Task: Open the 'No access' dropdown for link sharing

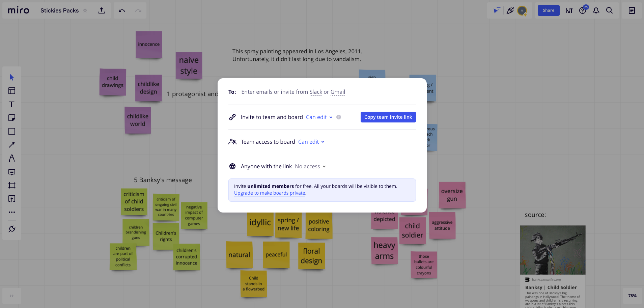Action: (x=309, y=166)
